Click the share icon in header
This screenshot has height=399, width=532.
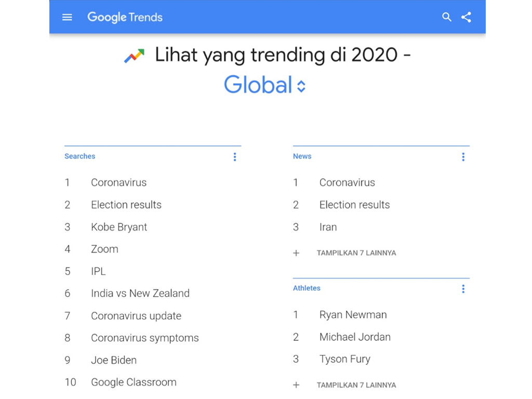pos(467,17)
